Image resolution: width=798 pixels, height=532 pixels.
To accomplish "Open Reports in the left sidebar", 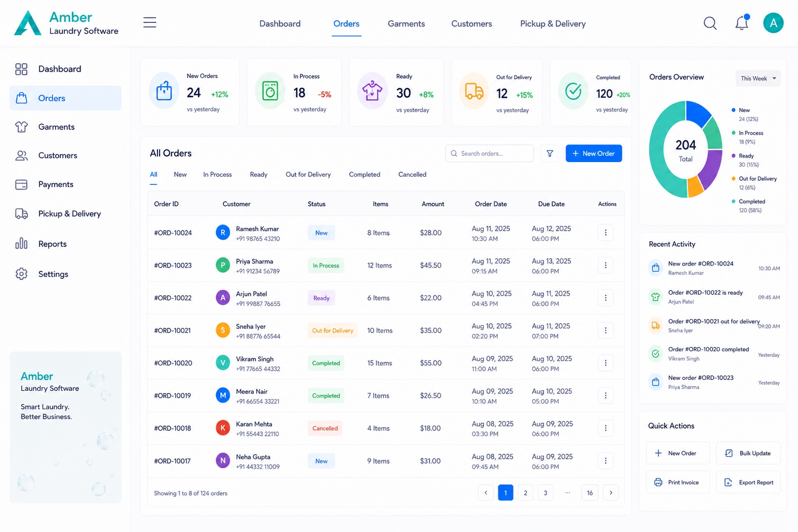I will pos(66,244).
